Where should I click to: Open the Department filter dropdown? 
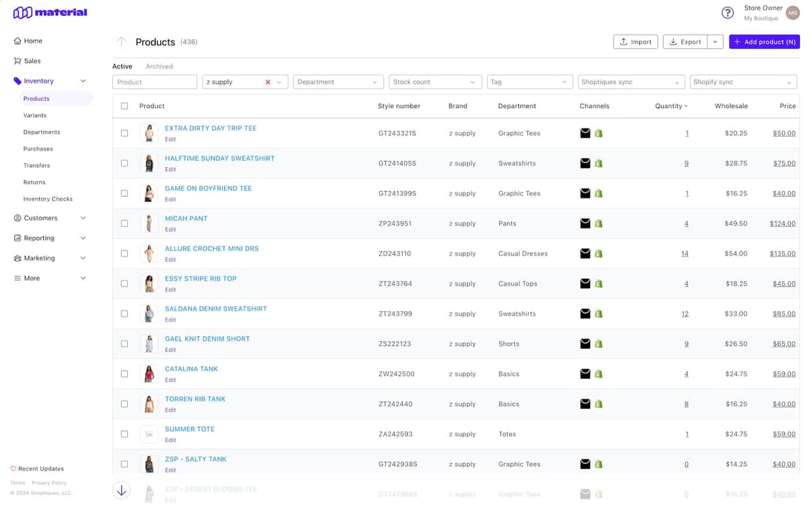click(338, 82)
